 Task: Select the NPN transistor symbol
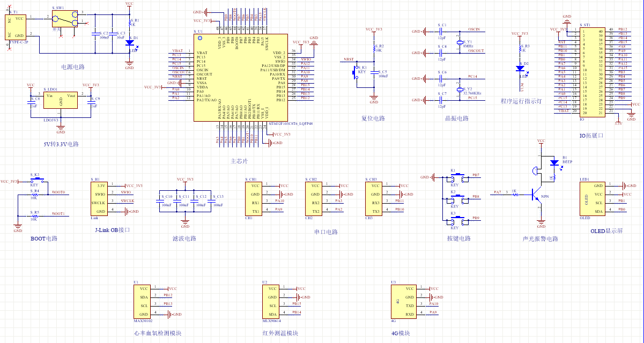tap(537, 195)
